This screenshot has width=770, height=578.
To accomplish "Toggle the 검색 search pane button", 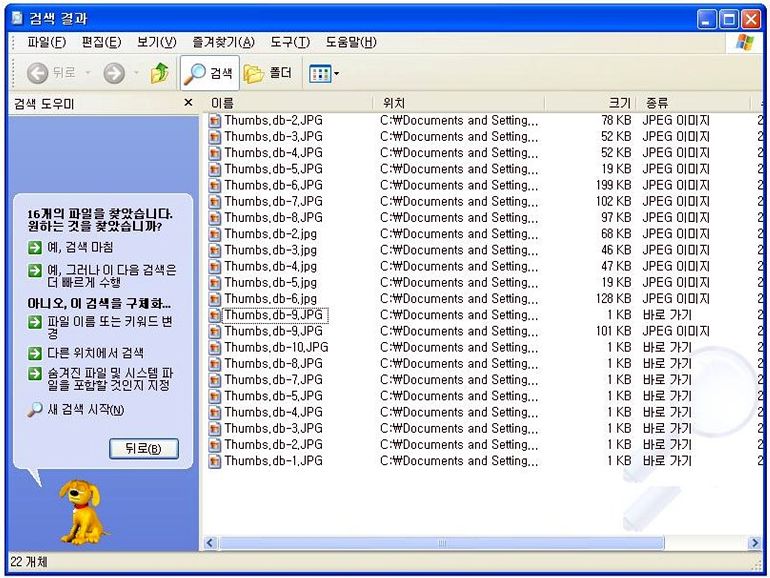I will tap(210, 73).
